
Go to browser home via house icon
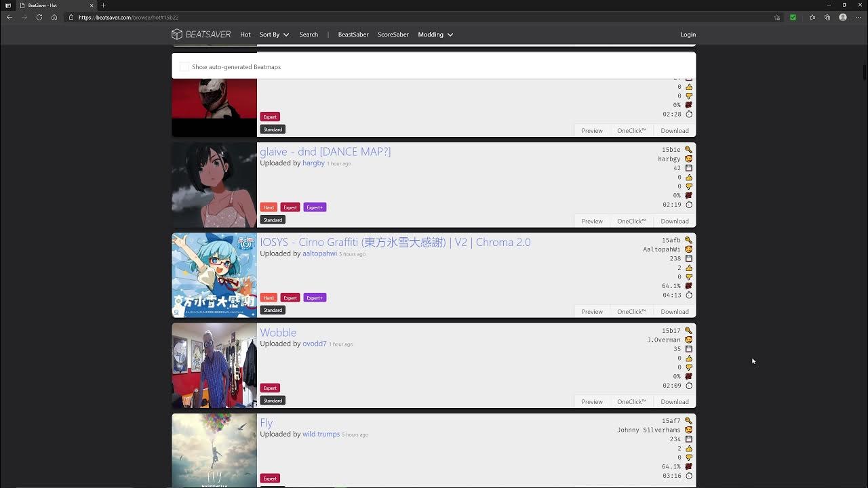pyautogui.click(x=54, y=18)
